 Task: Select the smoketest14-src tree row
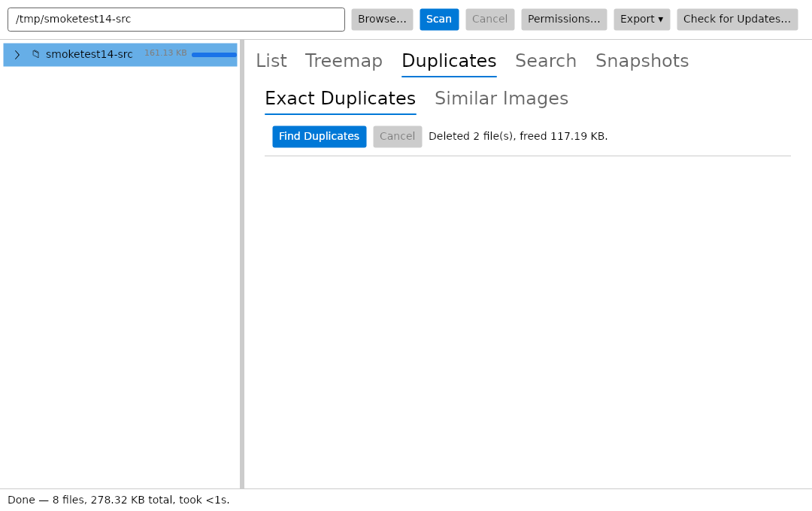[x=120, y=55]
